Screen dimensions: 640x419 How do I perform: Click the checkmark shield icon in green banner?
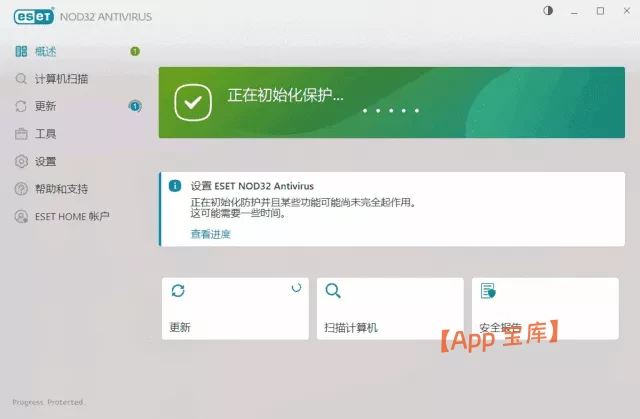193,102
